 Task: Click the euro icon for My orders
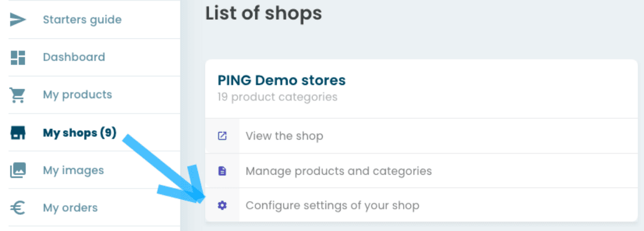tap(18, 208)
